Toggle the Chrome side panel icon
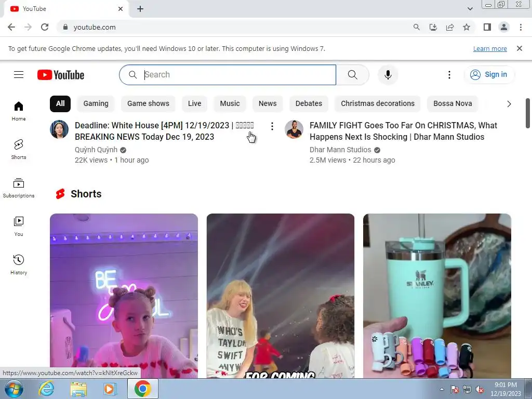The height and width of the screenshot is (399, 532). 487,27
